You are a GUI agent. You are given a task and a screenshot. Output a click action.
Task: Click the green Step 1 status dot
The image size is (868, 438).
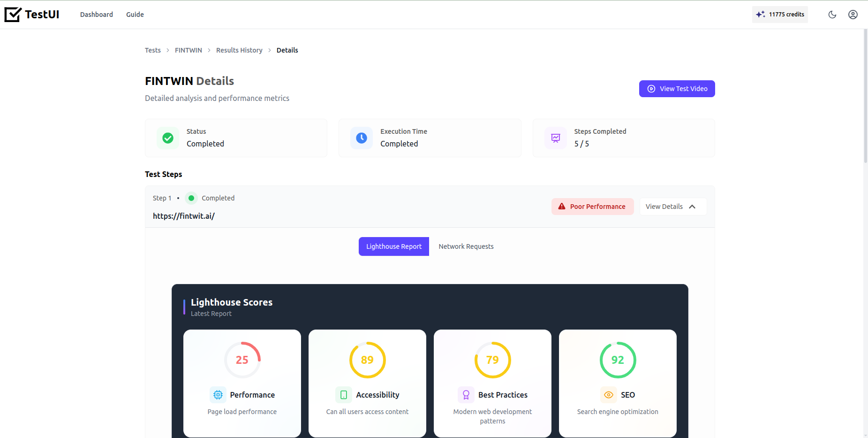pyautogui.click(x=191, y=198)
